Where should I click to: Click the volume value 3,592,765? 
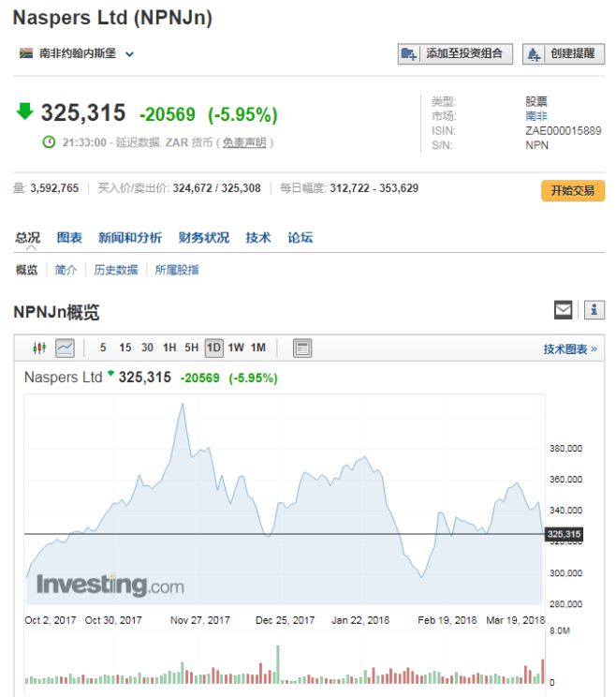pos(54,188)
